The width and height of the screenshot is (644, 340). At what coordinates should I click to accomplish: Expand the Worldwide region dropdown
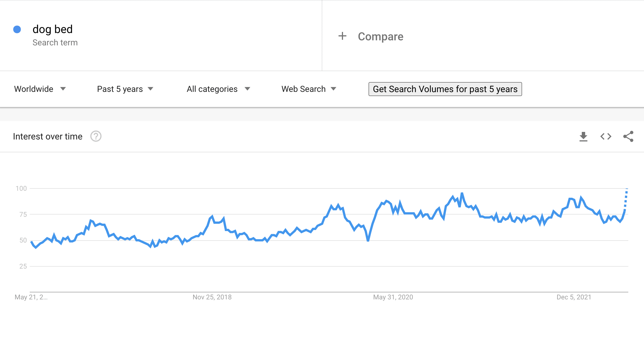pos(40,89)
